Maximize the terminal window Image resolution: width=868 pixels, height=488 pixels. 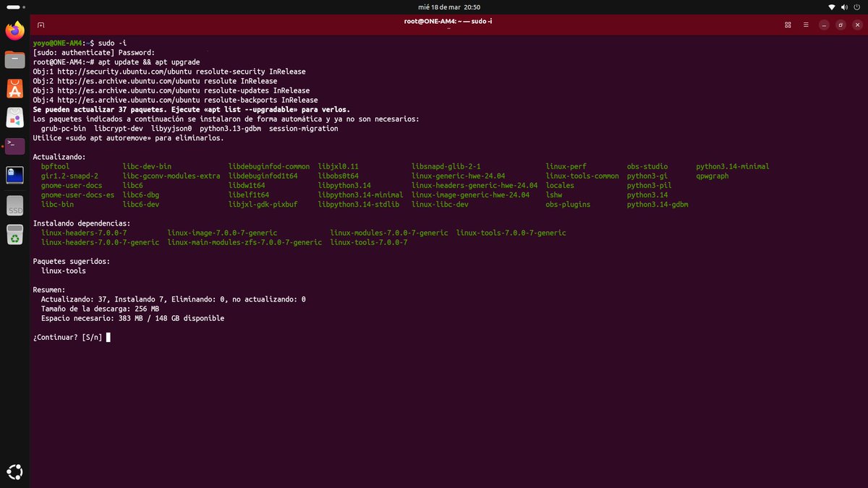click(x=841, y=25)
